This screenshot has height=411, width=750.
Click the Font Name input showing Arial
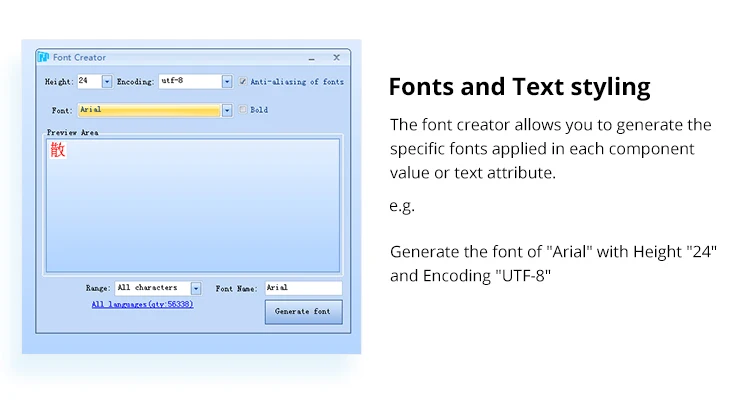304,288
